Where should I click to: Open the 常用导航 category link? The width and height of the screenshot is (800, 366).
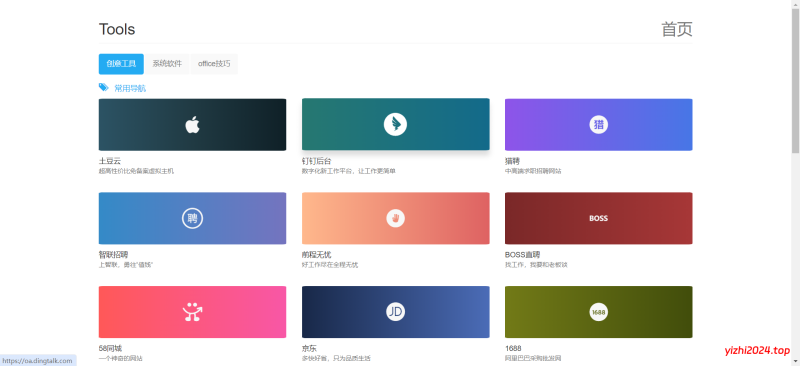(x=130, y=88)
